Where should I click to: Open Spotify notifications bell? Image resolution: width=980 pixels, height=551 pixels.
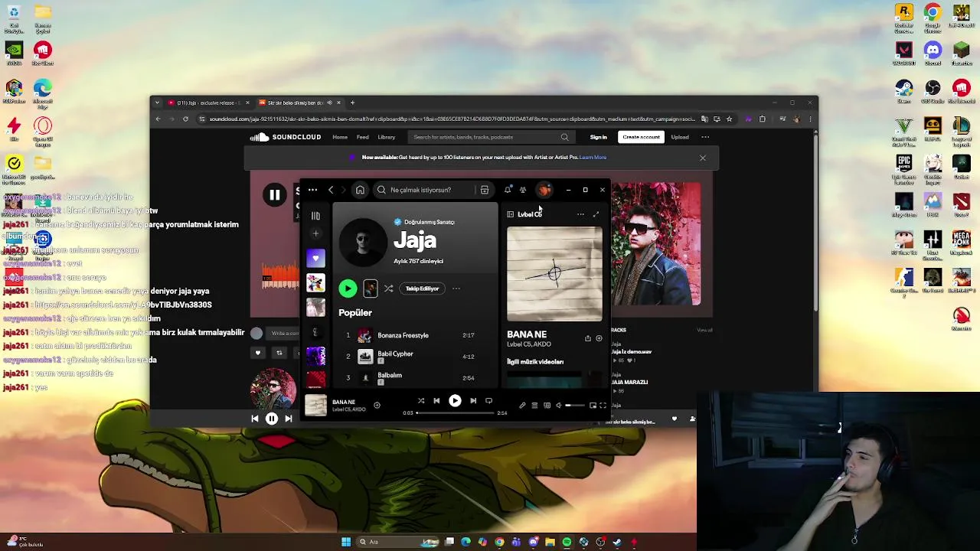tap(508, 190)
